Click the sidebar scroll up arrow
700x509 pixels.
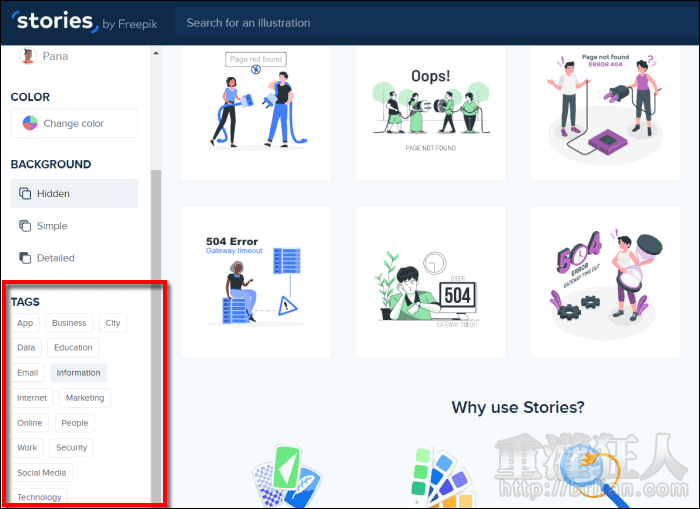155,53
